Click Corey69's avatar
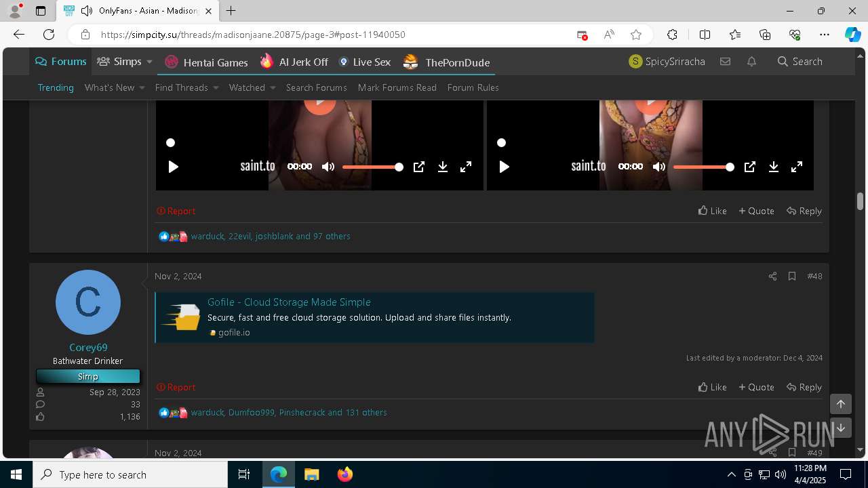 (88, 302)
